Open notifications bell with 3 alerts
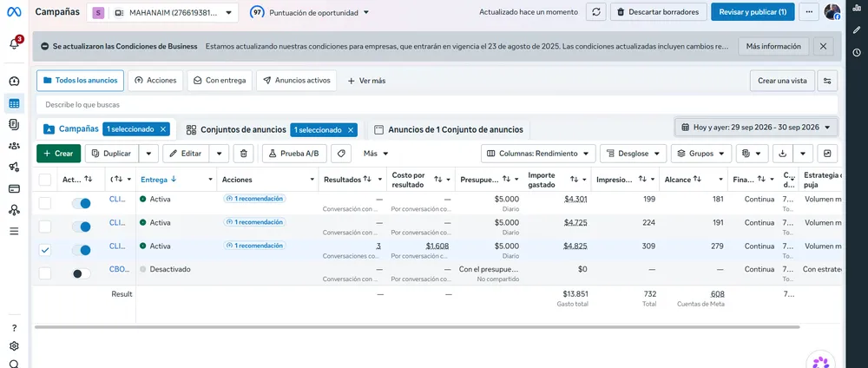Screen dimensions: 868x368 pos(15,43)
